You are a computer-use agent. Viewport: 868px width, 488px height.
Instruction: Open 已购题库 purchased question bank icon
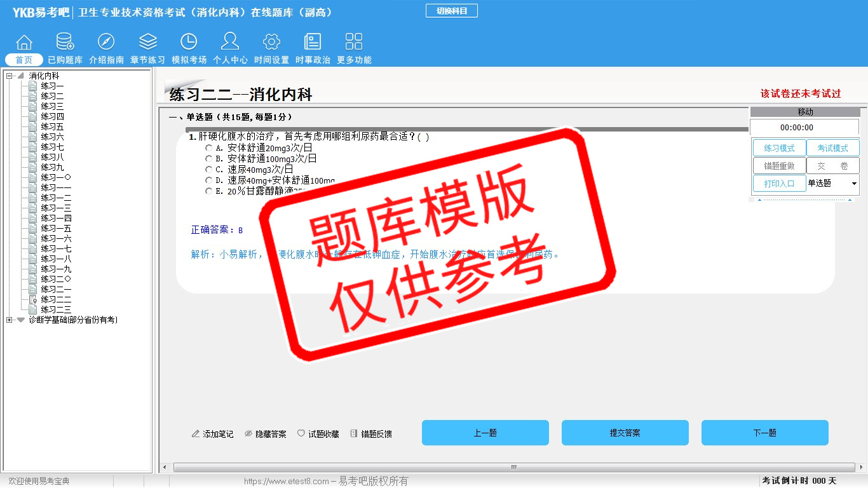(x=65, y=43)
